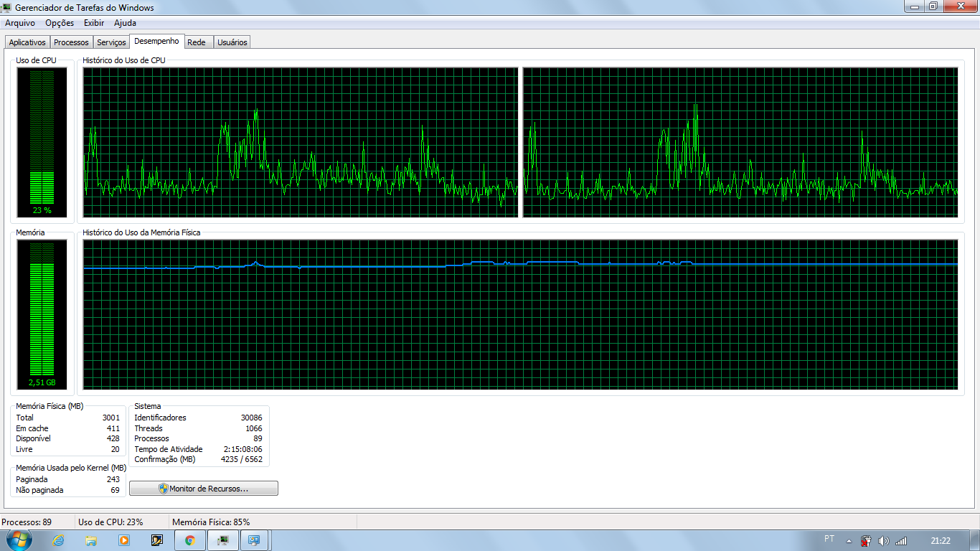
Task: Switch to the Aplicativos tab
Action: [x=27, y=42]
